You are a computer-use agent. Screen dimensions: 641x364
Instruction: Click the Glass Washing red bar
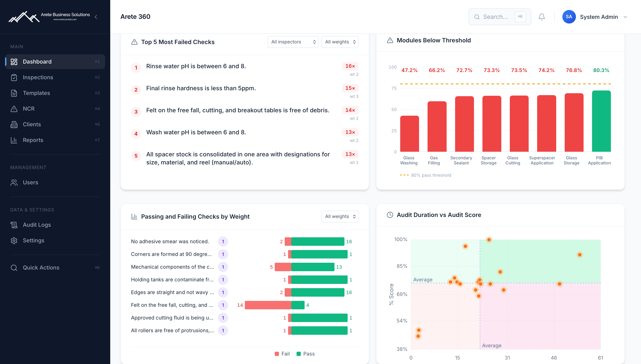[x=409, y=134]
